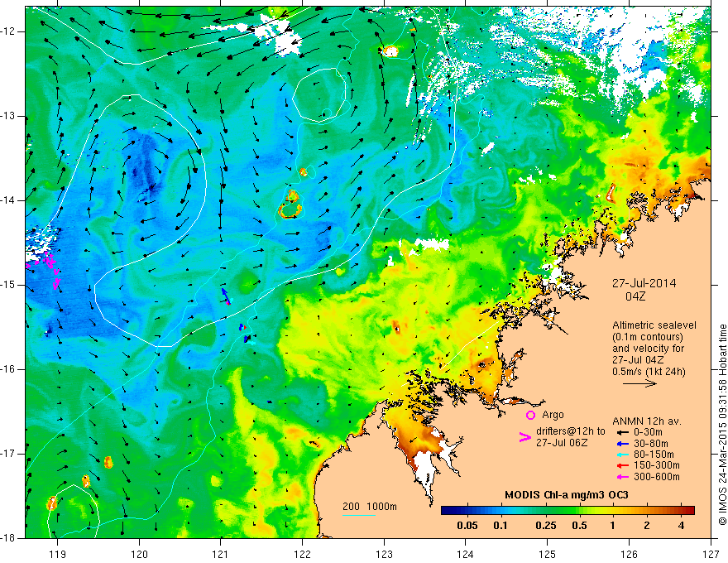The height and width of the screenshot is (563, 728).
Task: Click the '4' colorbar tick label
Action: (x=681, y=526)
